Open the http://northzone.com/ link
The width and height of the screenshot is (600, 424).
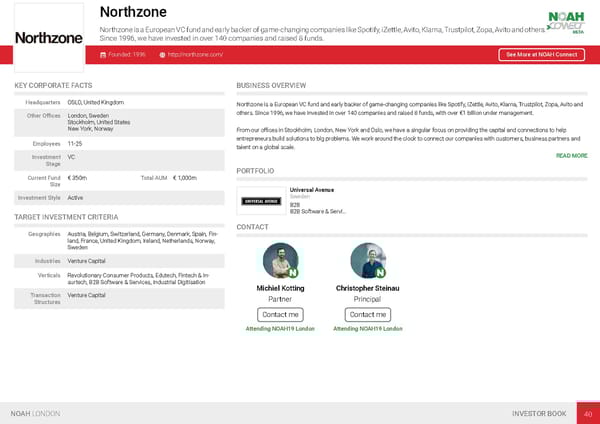tap(196, 54)
